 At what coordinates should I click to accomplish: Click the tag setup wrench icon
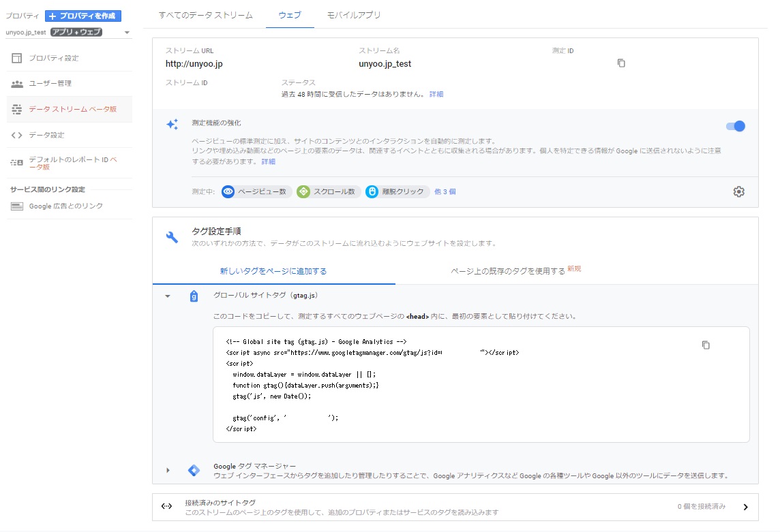tap(172, 237)
